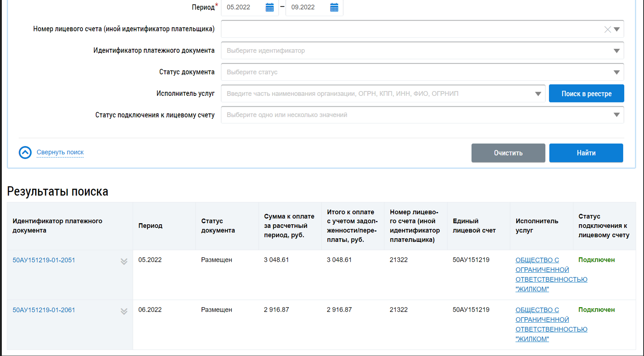Viewport: 644px width, 356px height.
Task: Click the collapse search circle arrow icon
Action: click(x=25, y=152)
